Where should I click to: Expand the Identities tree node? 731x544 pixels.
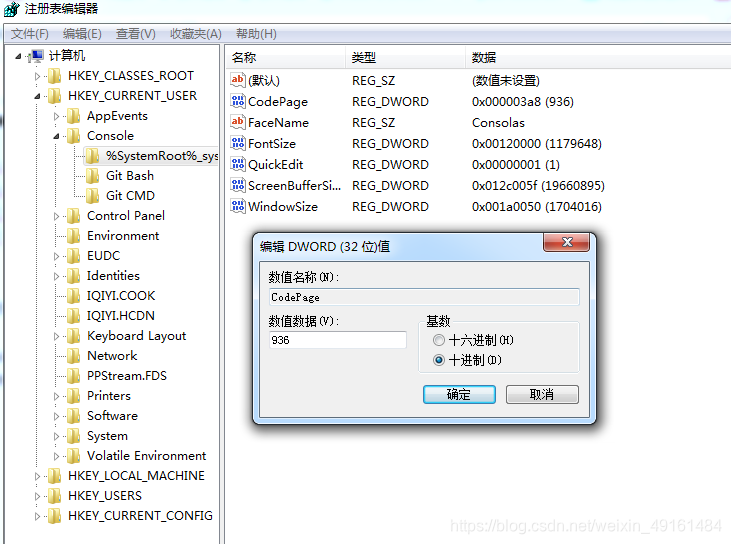click(56, 276)
